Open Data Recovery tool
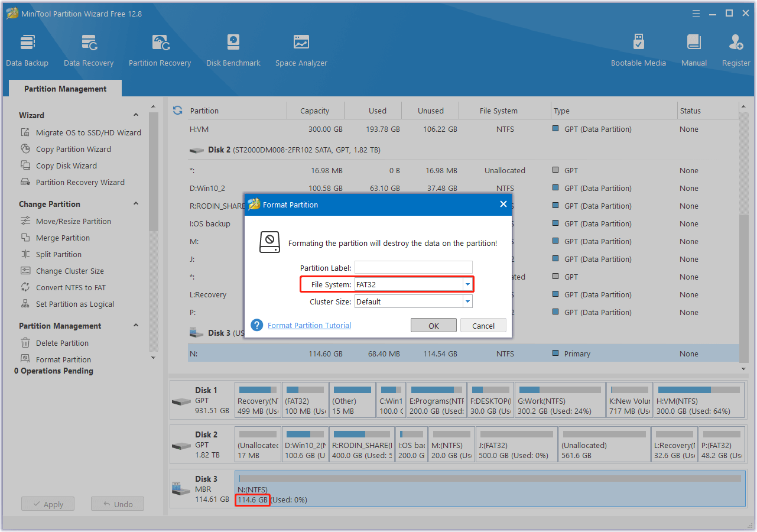757x532 pixels. (89, 50)
